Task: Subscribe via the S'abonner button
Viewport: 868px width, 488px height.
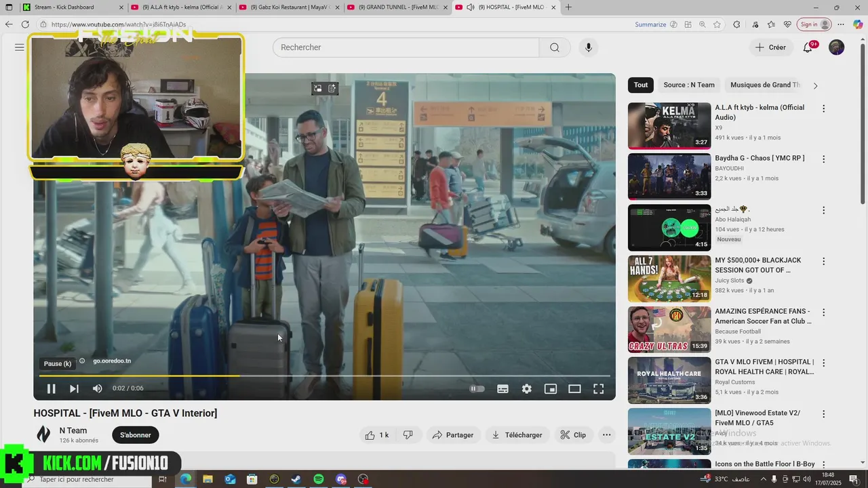Action: coord(136,435)
